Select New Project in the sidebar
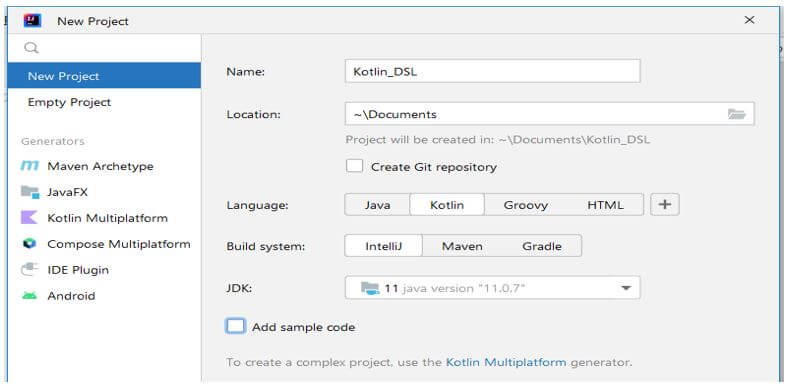The image size is (797, 390). coord(104,76)
